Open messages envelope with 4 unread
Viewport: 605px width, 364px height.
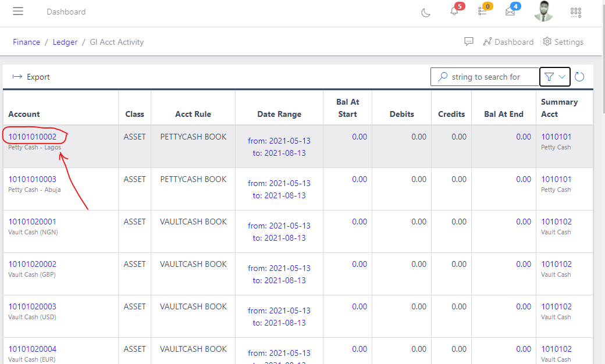point(510,12)
